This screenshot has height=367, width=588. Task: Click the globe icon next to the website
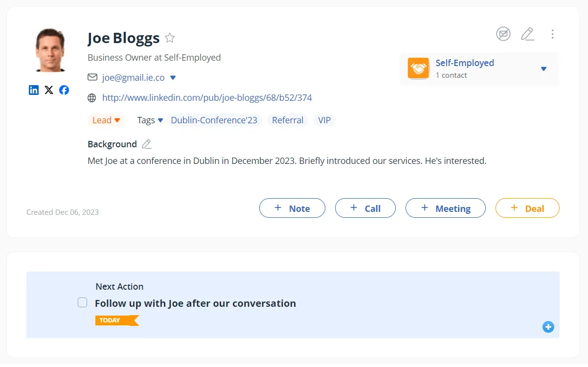(x=92, y=98)
